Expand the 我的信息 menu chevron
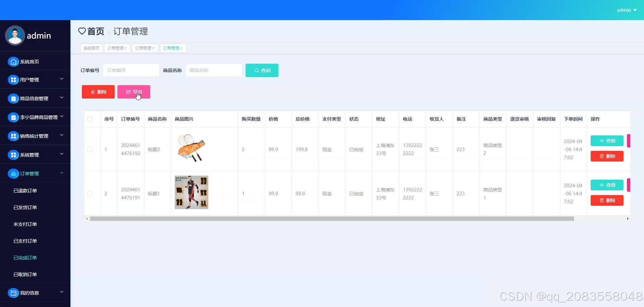This screenshot has width=644, height=307. [x=62, y=292]
